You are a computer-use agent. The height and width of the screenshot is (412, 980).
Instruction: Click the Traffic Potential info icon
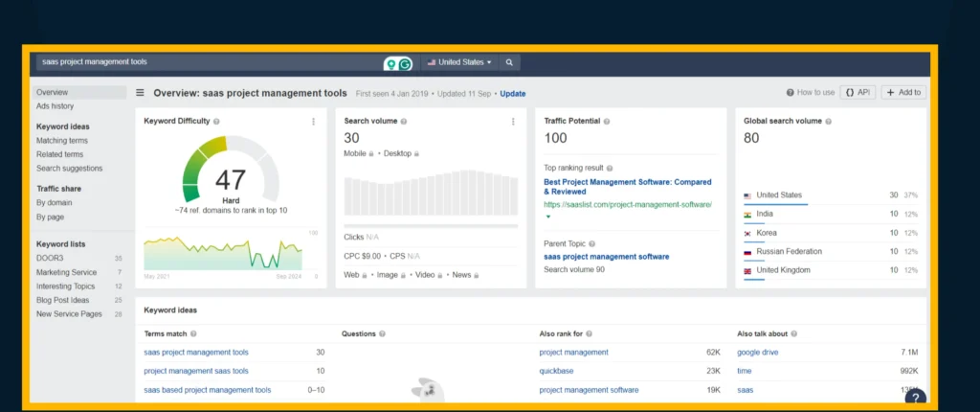pos(607,122)
